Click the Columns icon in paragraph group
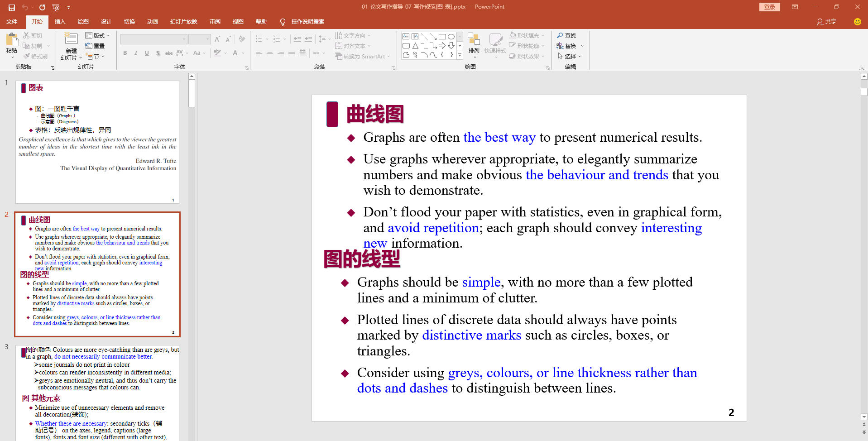Image resolution: width=868 pixels, height=441 pixels. pyautogui.click(x=317, y=53)
